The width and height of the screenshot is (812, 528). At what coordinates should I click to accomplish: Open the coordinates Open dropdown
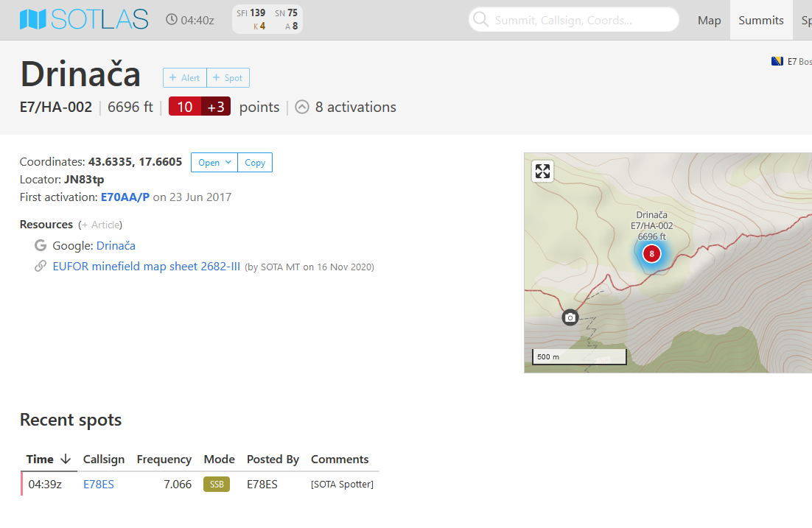214,163
